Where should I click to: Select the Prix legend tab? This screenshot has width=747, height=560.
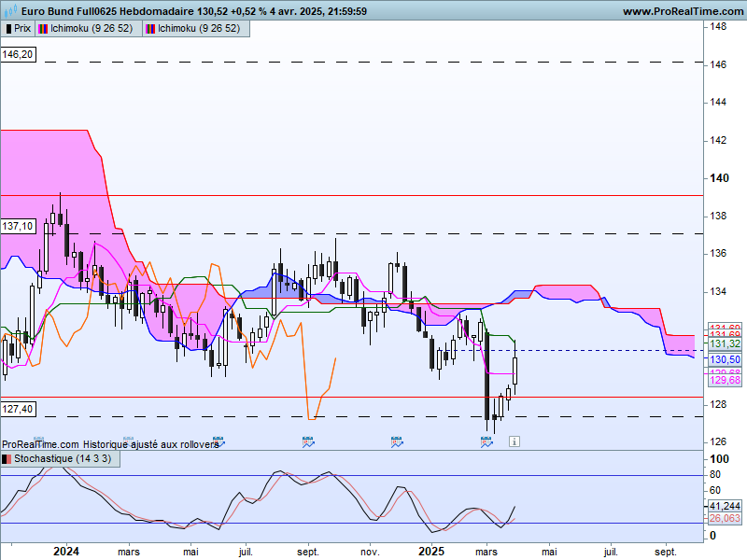coord(18,29)
